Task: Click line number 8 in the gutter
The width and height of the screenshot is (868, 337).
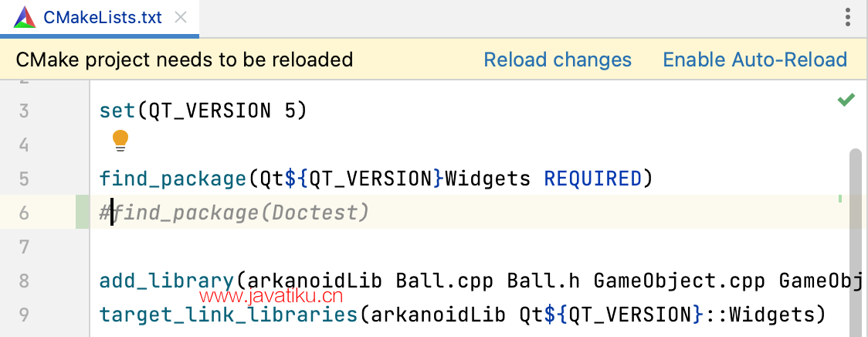Action: coord(23,281)
